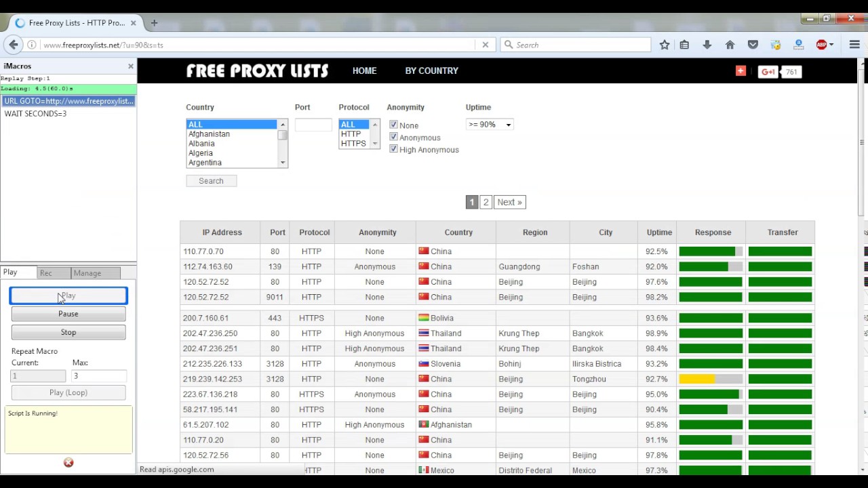Screen dimensions: 868x488
Task: Click the Afghanistan flag icon
Action: point(423,425)
